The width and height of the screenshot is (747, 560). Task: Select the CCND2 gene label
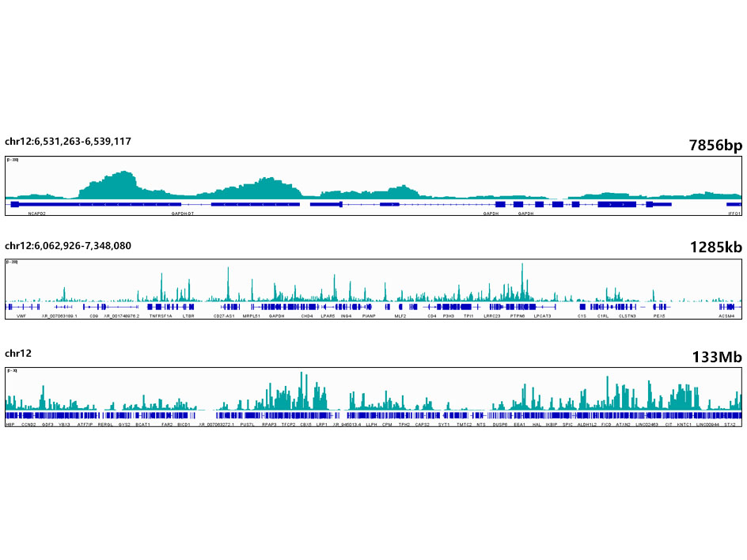pos(28,425)
